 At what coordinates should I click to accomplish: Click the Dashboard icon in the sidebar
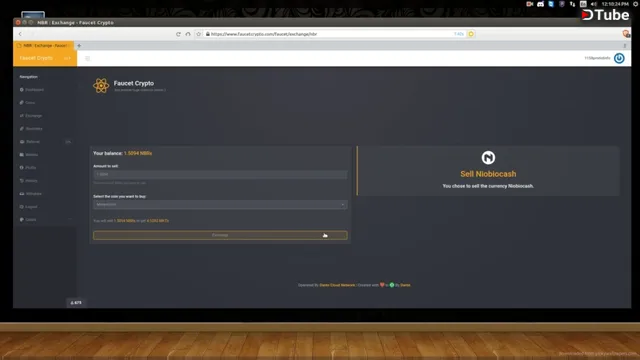point(22,90)
